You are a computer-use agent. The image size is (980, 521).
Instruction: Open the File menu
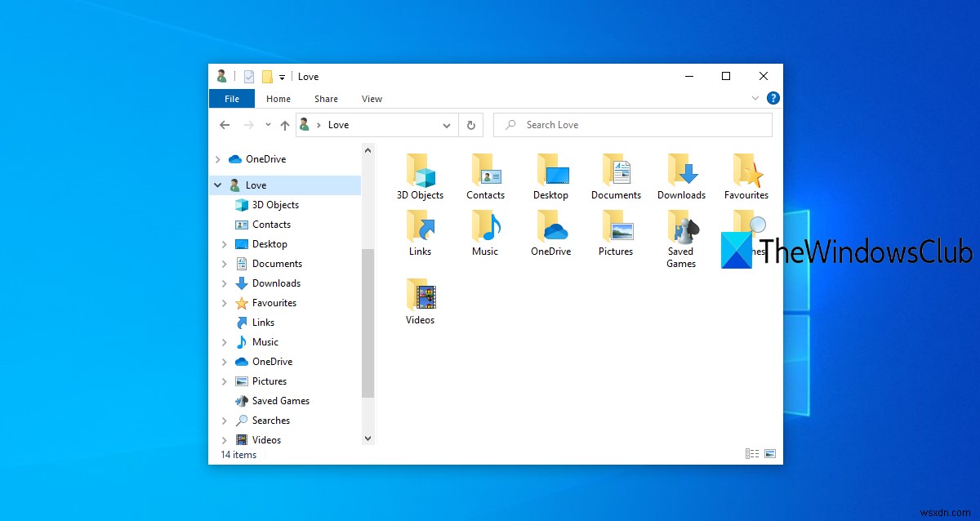[x=231, y=98]
